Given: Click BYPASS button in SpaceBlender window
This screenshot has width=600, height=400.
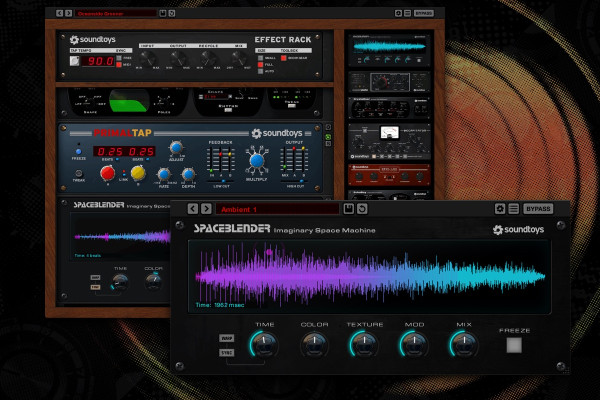Looking at the screenshot, I should (x=538, y=209).
